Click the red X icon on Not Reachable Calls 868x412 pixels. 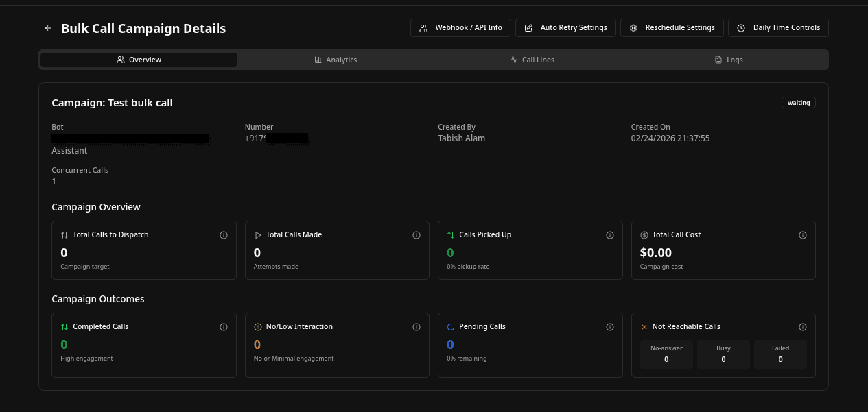point(643,326)
